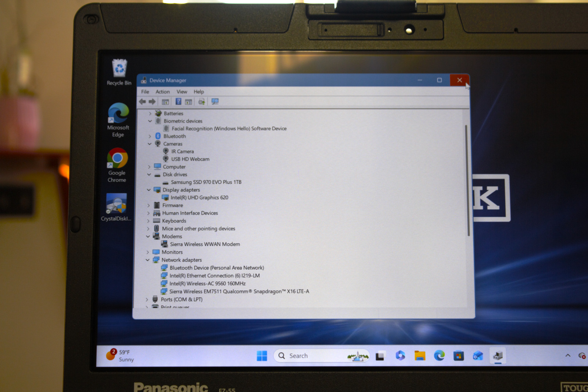This screenshot has width=588, height=392.
Task: Show hidden icons in system tray
Action: pos(568,356)
